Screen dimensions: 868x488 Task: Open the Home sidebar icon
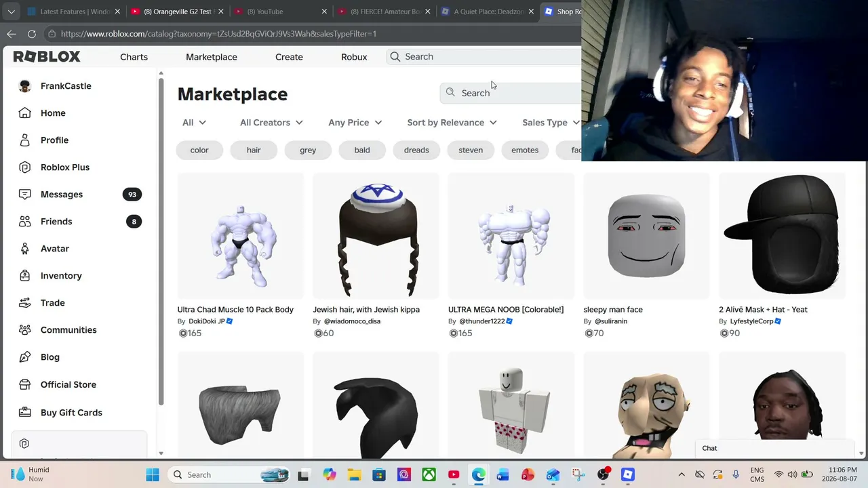pos(25,113)
